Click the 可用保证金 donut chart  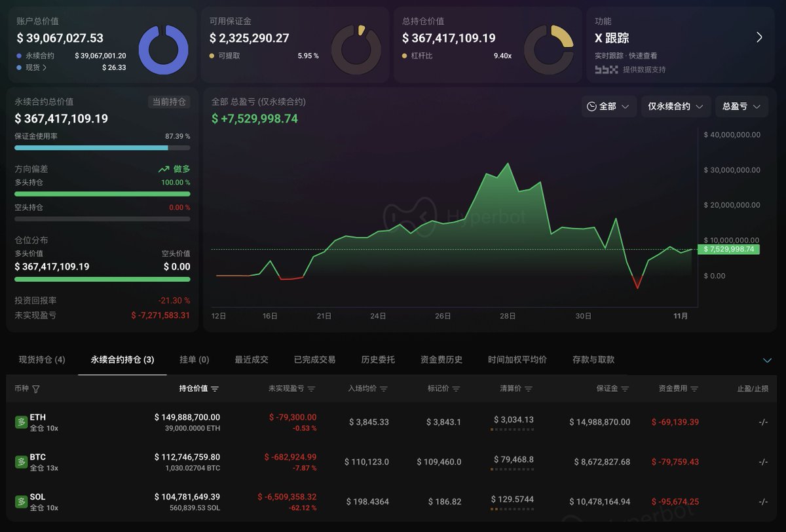pos(356,50)
